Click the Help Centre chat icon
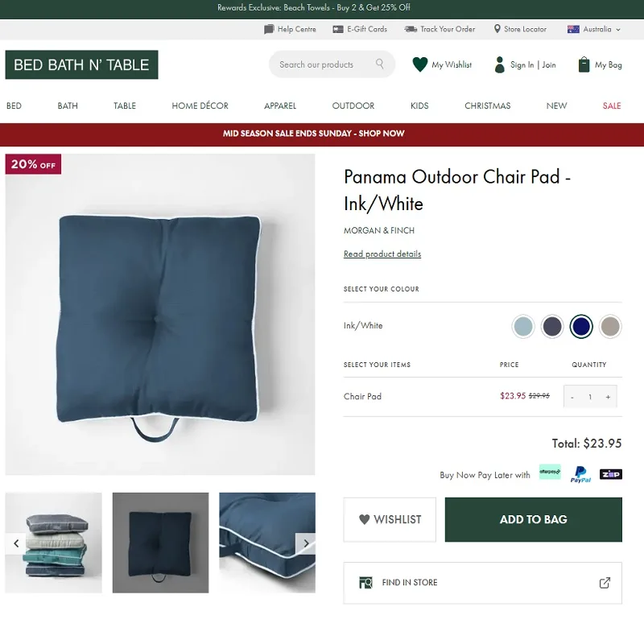644x644 pixels. 269,29
